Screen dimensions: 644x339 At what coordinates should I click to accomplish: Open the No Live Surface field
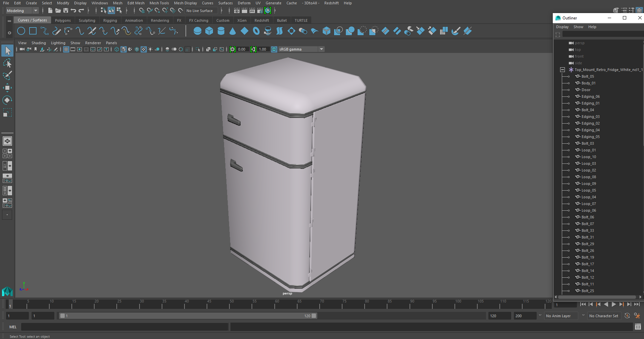tap(201, 11)
